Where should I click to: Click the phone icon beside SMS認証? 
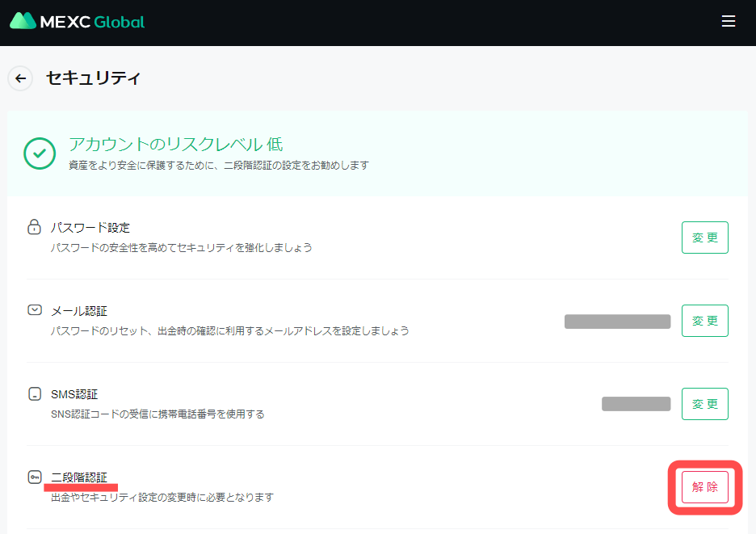click(35, 393)
